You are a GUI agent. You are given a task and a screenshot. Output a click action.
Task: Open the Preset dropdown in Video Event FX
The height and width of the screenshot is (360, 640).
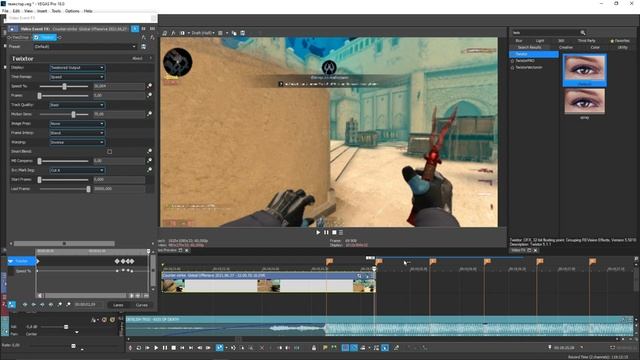point(85,47)
